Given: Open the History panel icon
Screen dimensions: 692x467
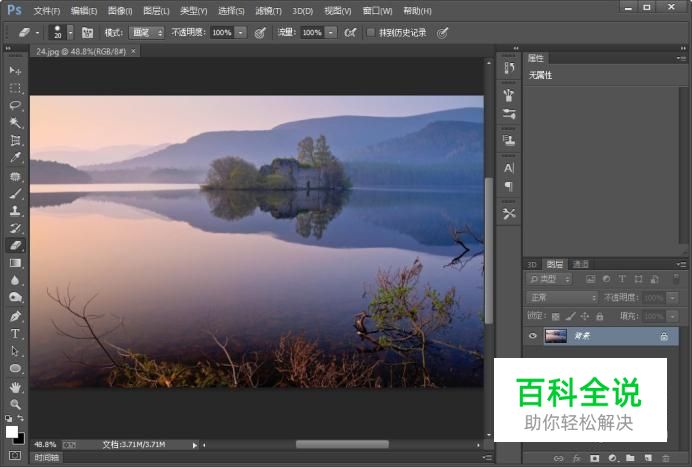Looking at the screenshot, I should [x=509, y=68].
